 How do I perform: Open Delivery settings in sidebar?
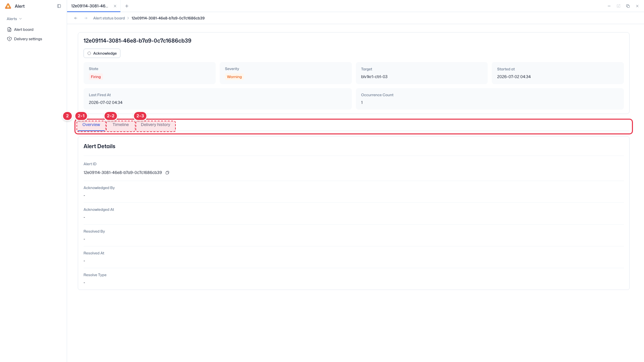click(x=28, y=39)
